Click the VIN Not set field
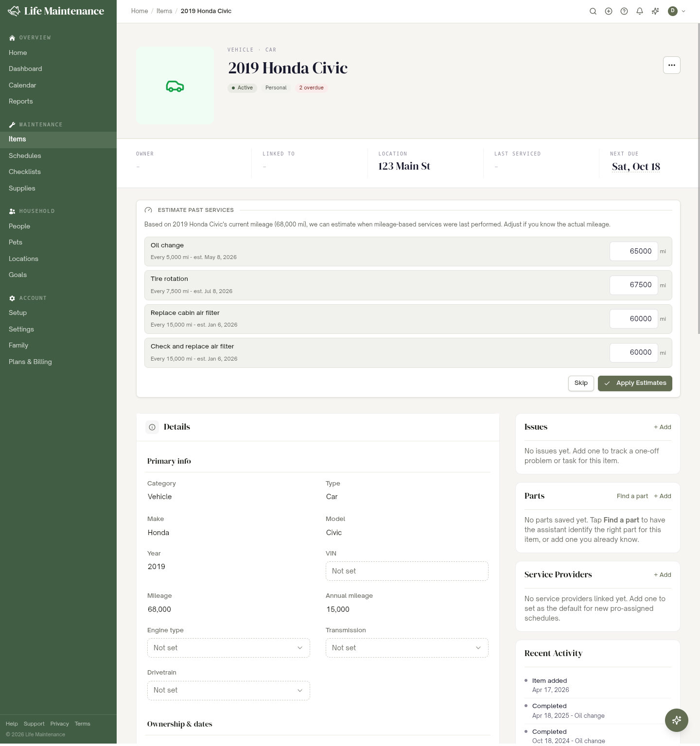 click(x=407, y=571)
